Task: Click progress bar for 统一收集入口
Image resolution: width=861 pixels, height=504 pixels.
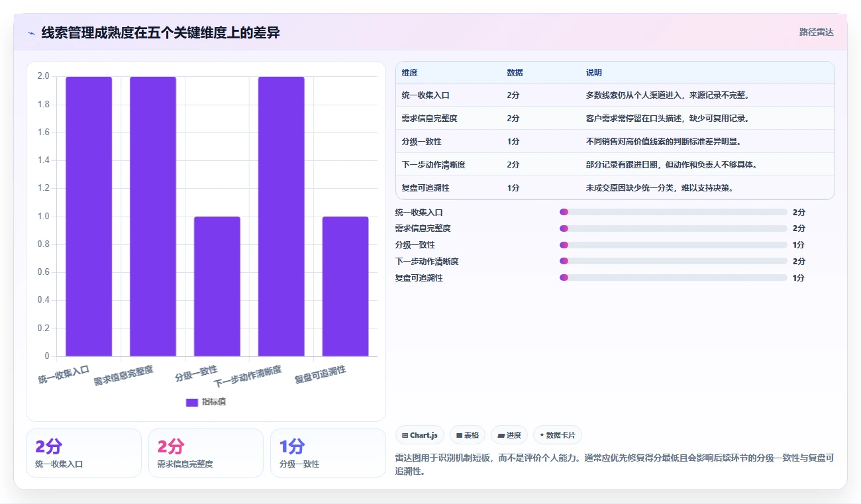Action: [673, 212]
